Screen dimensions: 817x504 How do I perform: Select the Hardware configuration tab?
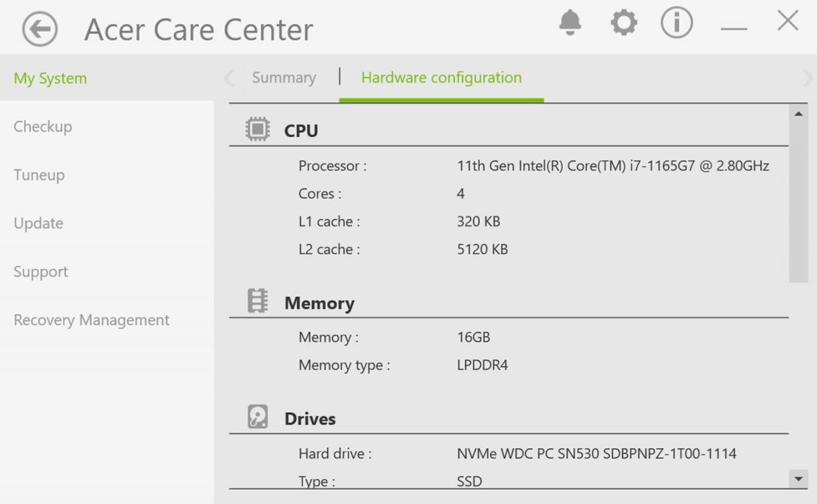coord(442,78)
